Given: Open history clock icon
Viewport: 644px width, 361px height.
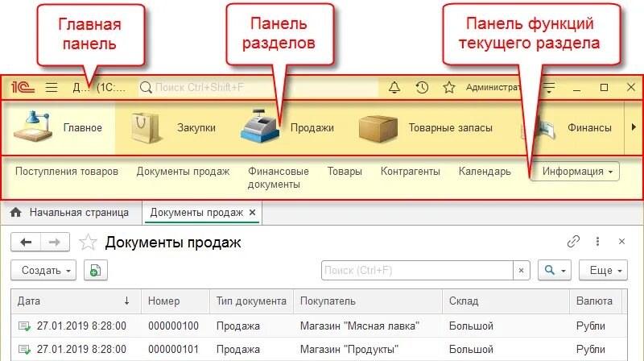Looking at the screenshot, I should pyautogui.click(x=422, y=87).
